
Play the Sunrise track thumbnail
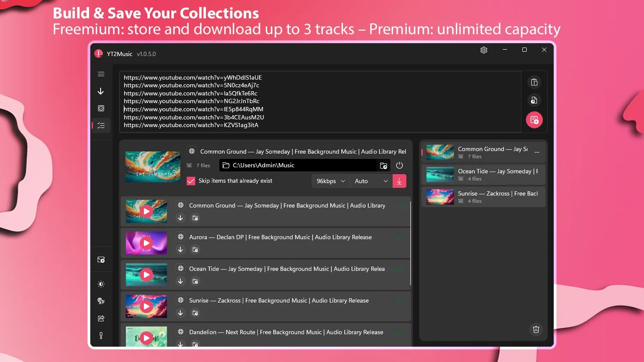pyautogui.click(x=146, y=306)
